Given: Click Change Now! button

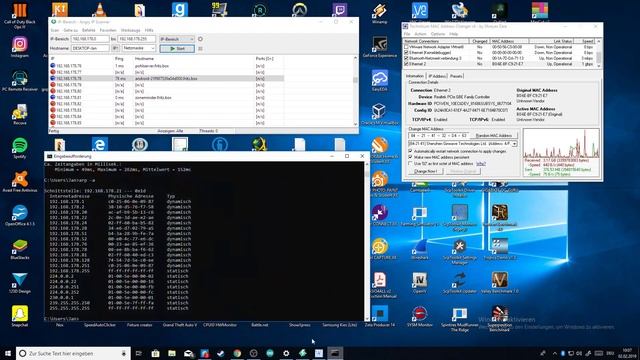Looking at the screenshot, I should [x=425, y=171].
